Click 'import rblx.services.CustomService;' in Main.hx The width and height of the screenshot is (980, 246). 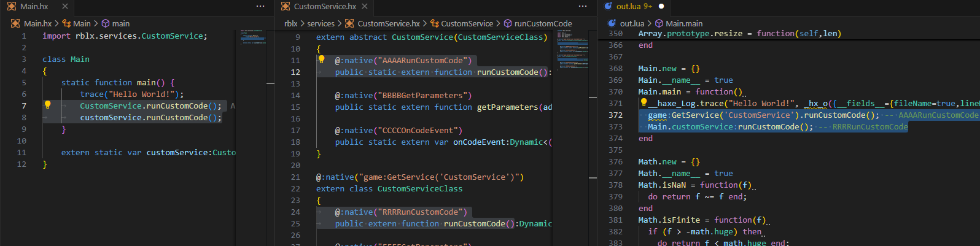point(125,36)
